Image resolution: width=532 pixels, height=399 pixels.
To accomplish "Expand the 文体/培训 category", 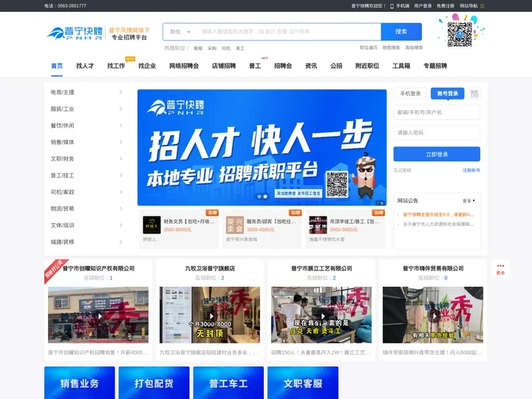I will 86,225.
